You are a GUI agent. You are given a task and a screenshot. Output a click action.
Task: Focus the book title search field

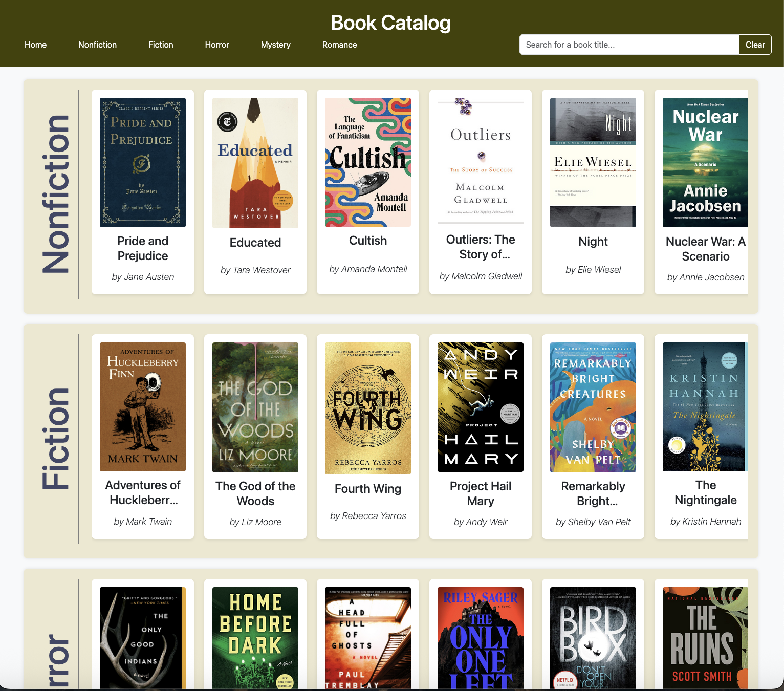(x=629, y=45)
